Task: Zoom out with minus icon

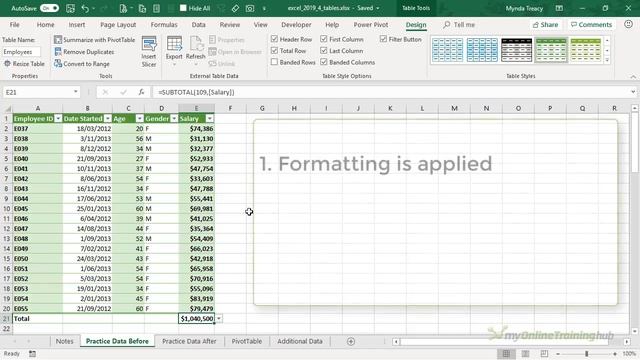Action: pyautogui.click(x=558, y=354)
